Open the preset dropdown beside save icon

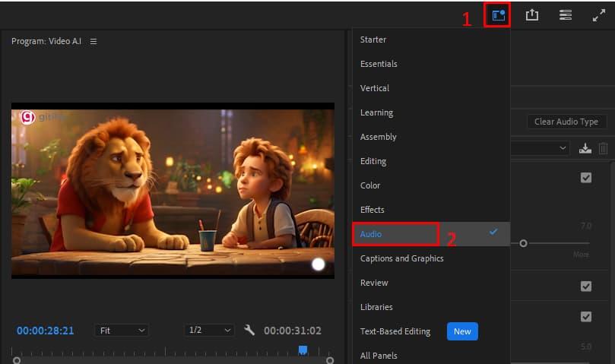pyautogui.click(x=540, y=148)
